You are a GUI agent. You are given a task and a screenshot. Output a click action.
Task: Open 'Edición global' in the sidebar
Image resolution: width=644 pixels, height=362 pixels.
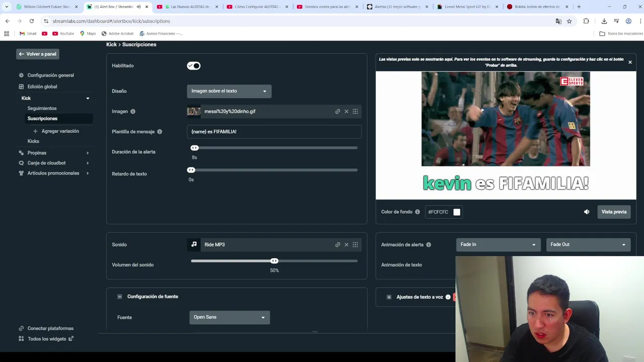pyautogui.click(x=42, y=86)
